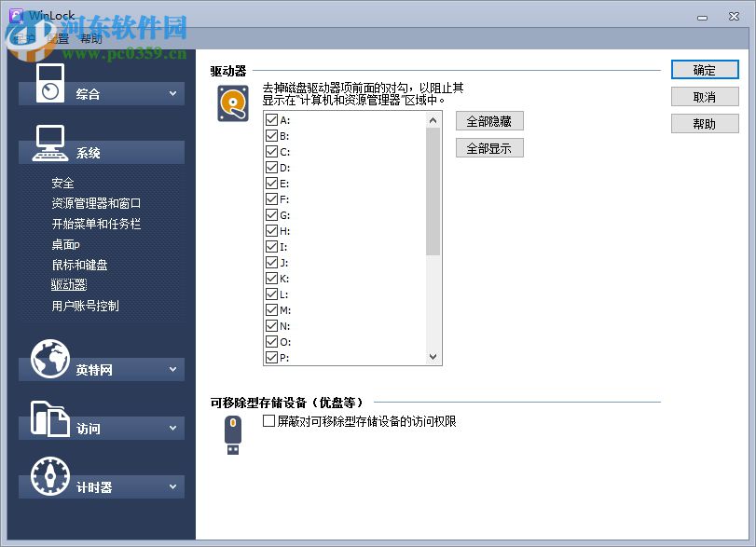Expand the 英特网 section chevron
Image resolution: width=756 pixels, height=547 pixels.
(172, 369)
